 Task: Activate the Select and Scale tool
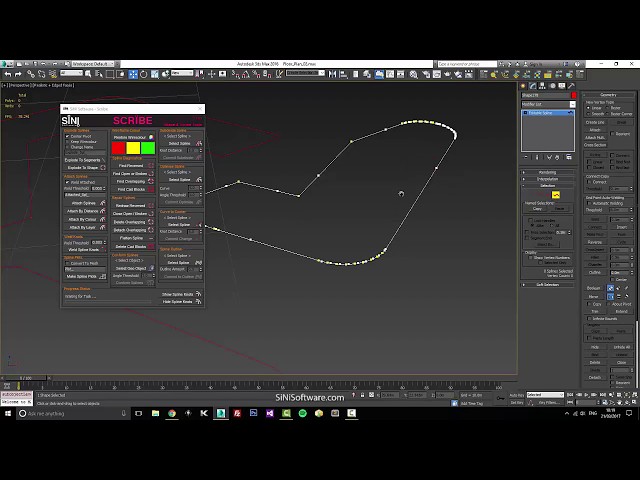pos(154,74)
